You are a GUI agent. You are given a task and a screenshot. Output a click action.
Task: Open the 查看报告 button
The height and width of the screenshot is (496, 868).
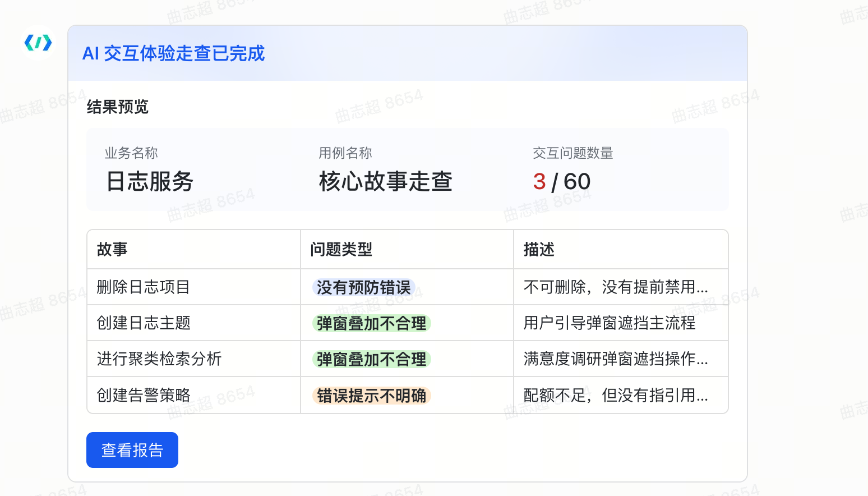click(x=132, y=450)
